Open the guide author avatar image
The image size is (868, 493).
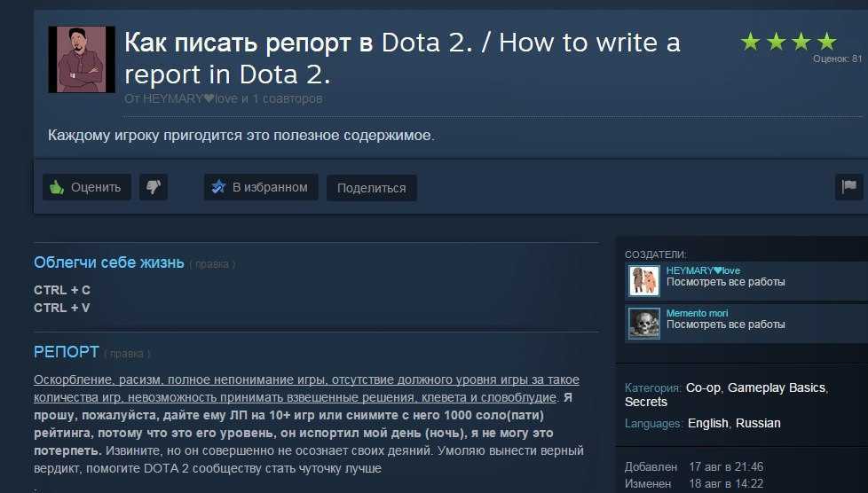(x=82, y=59)
